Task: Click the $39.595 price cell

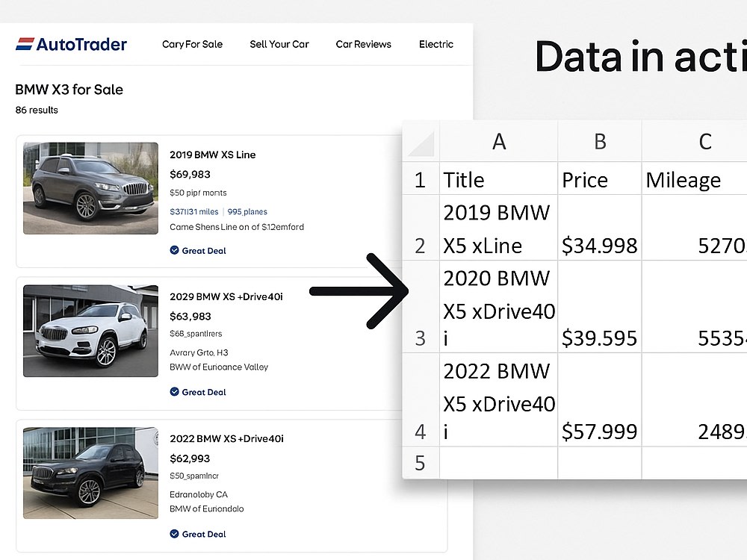Action: pyautogui.click(x=600, y=307)
